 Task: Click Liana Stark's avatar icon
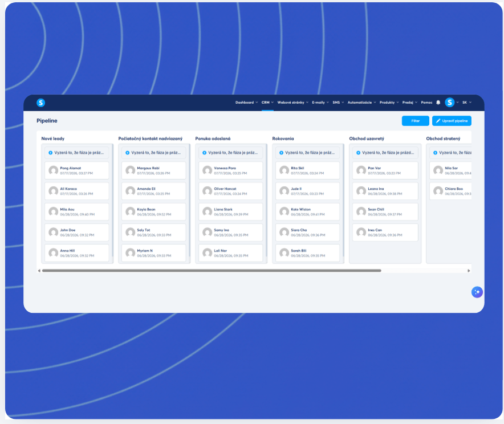[208, 211]
